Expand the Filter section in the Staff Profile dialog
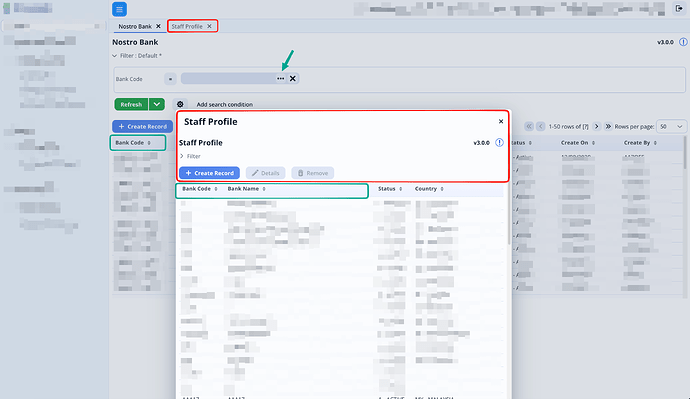The width and height of the screenshot is (690, 399). tap(190, 156)
